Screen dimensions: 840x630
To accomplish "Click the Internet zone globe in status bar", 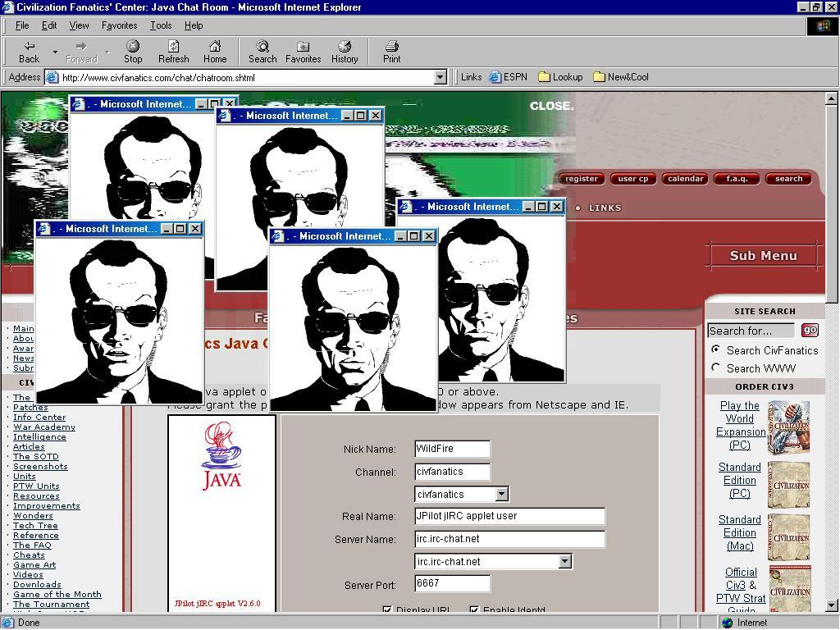I will 727,623.
